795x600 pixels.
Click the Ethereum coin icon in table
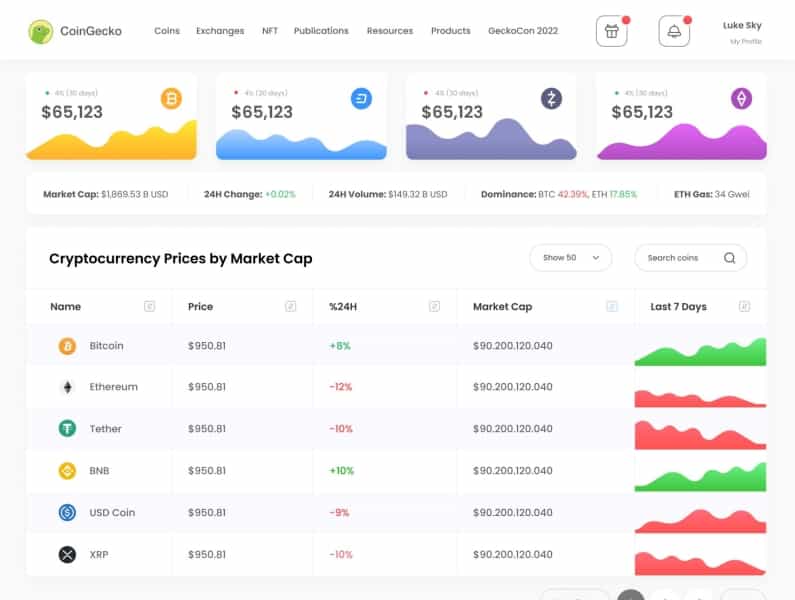coord(67,387)
